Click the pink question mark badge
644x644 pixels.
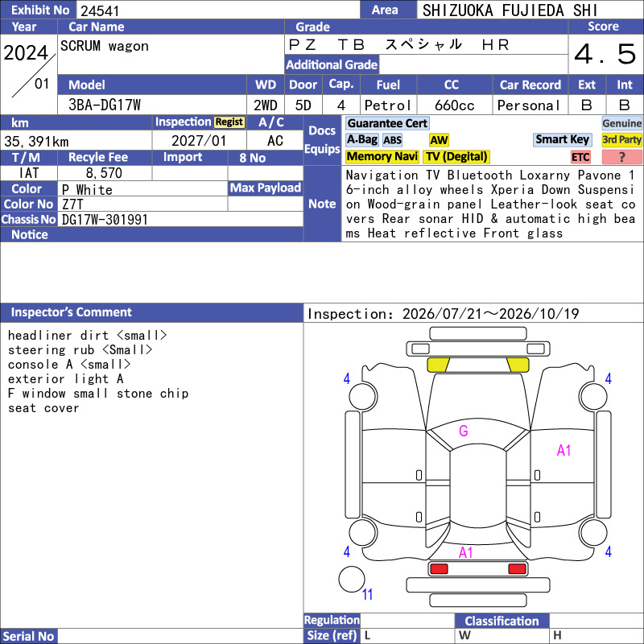tap(621, 157)
